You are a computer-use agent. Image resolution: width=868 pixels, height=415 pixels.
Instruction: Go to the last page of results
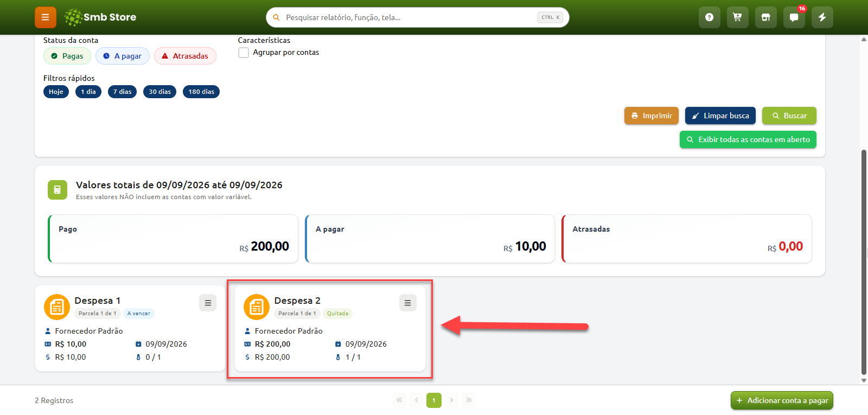[469, 400]
